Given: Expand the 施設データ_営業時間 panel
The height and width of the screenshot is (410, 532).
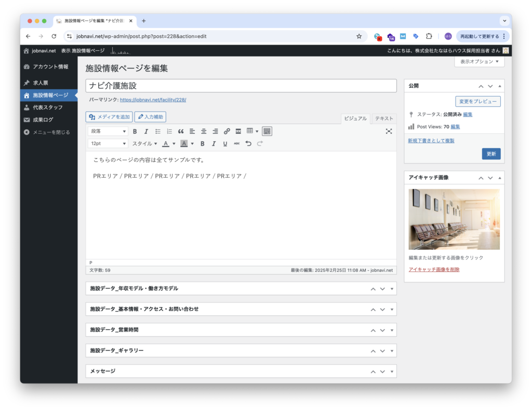Looking at the screenshot, I should [392, 330].
